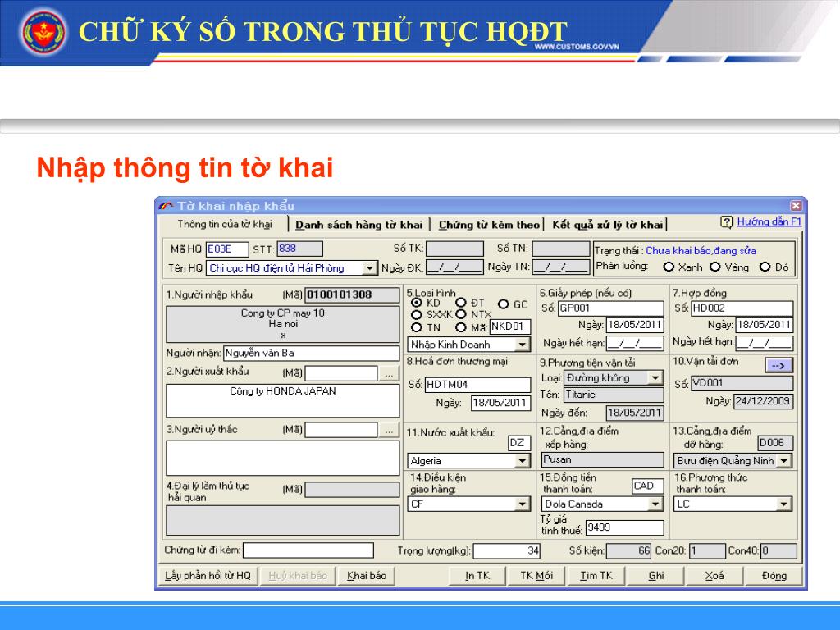
Task: Click the arrow button beside Vận tải đơn
Action: click(x=779, y=365)
